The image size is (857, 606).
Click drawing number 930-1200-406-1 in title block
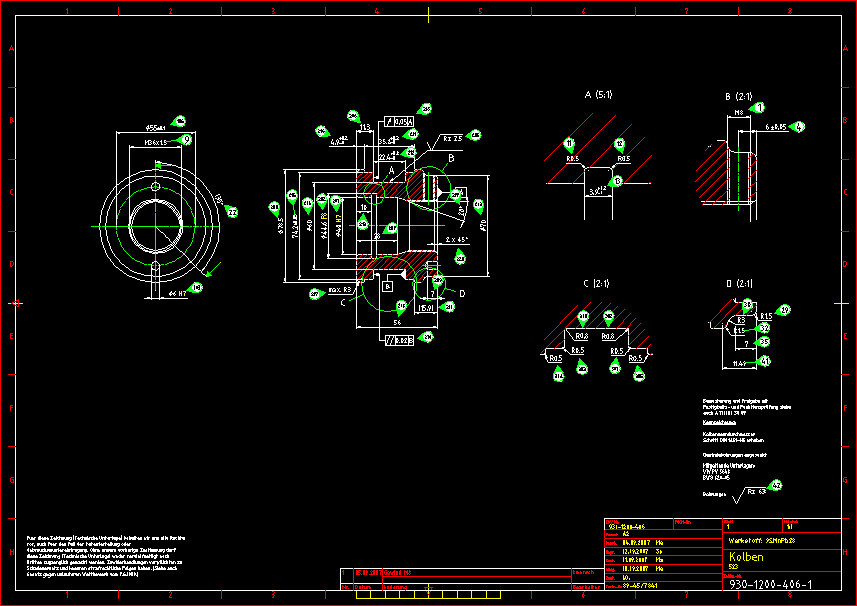[770, 584]
